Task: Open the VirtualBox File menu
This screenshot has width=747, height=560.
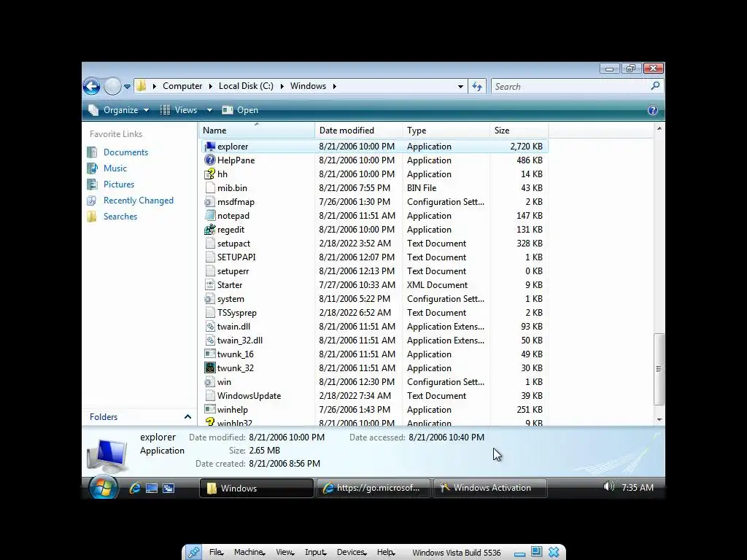Action: (216, 552)
